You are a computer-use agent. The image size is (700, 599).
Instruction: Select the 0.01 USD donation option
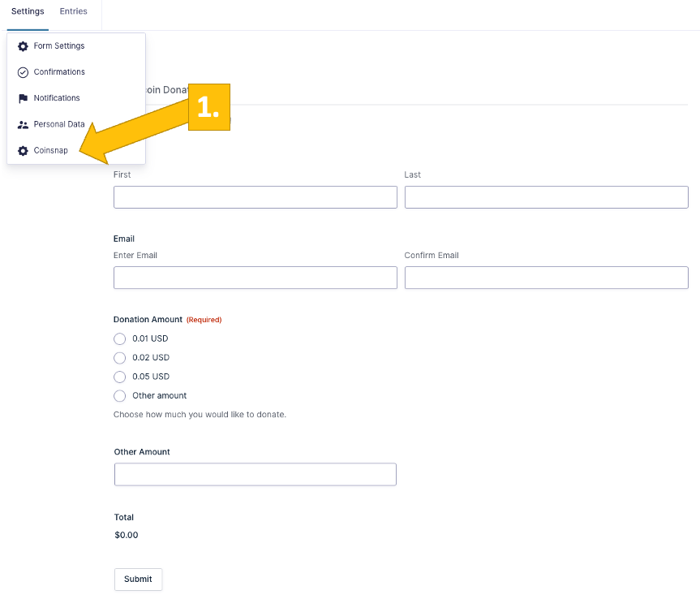(120, 339)
